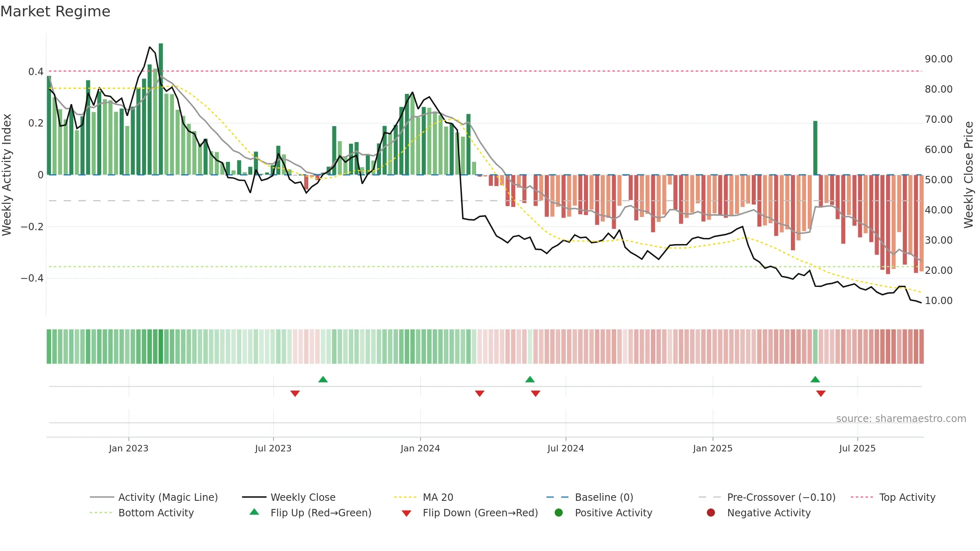Toggle the Weekly Close legend entry
The height and width of the screenshot is (551, 980).
pyautogui.click(x=289, y=497)
